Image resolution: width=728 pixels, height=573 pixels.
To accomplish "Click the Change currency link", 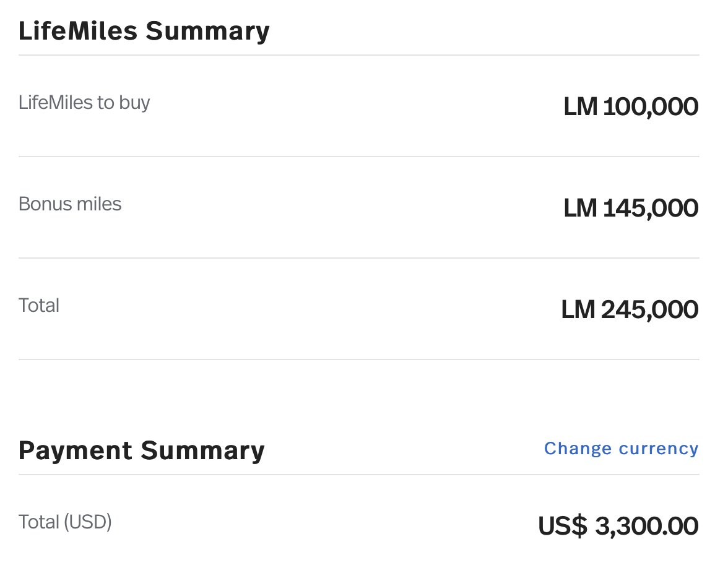I will [x=622, y=449].
